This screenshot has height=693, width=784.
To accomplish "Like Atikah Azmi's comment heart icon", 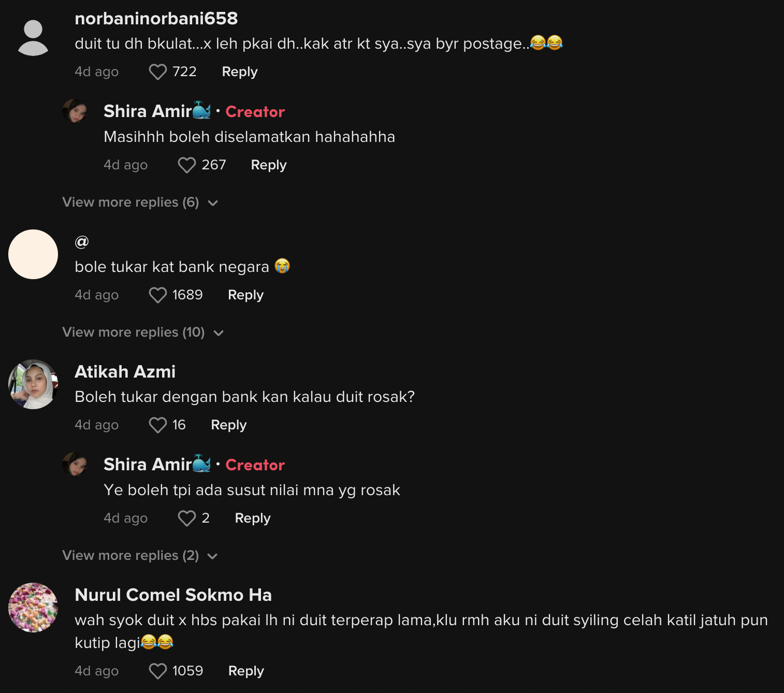I will [x=157, y=425].
